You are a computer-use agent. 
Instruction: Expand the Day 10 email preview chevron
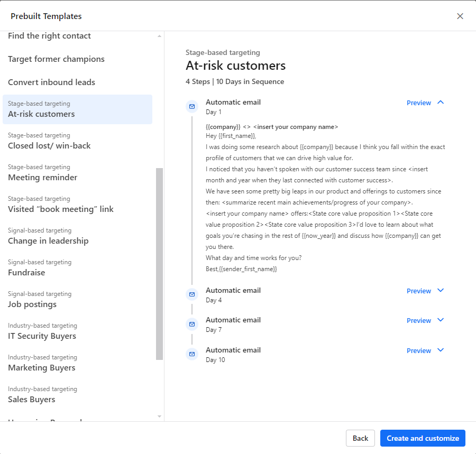pos(441,350)
